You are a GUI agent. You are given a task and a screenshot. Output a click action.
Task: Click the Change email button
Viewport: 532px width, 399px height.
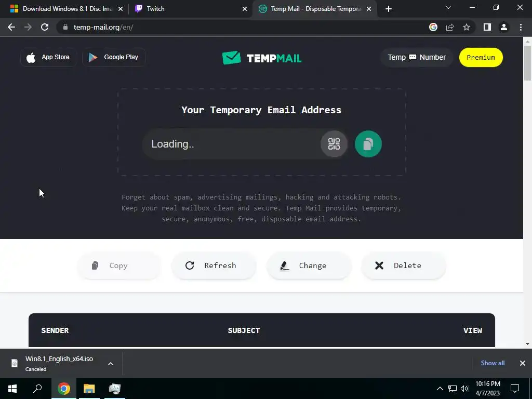point(309,265)
